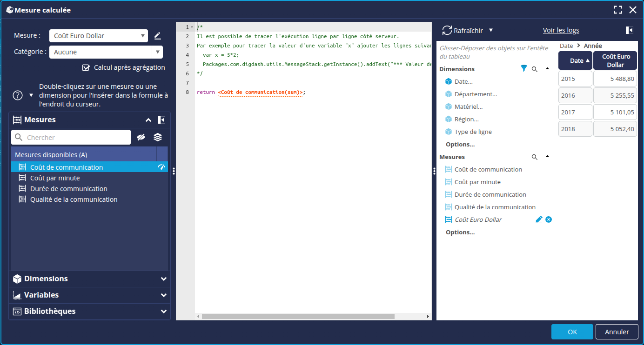Toggle the Calcul après agrégation checkbox

(x=86, y=67)
